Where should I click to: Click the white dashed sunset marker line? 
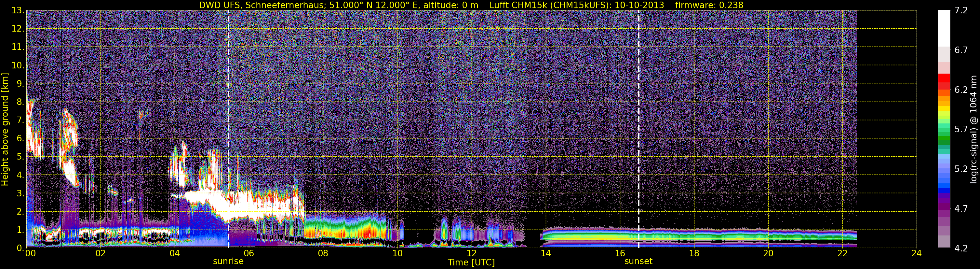(638, 129)
